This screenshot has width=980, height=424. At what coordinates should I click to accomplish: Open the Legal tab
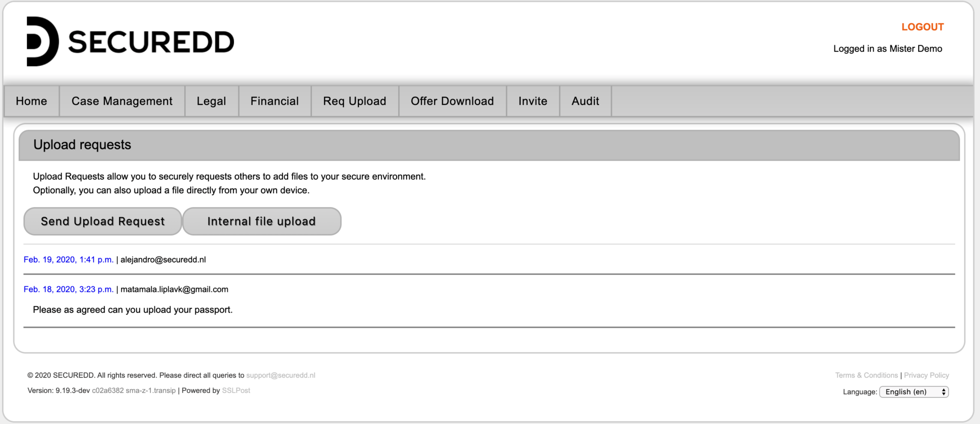pos(212,101)
